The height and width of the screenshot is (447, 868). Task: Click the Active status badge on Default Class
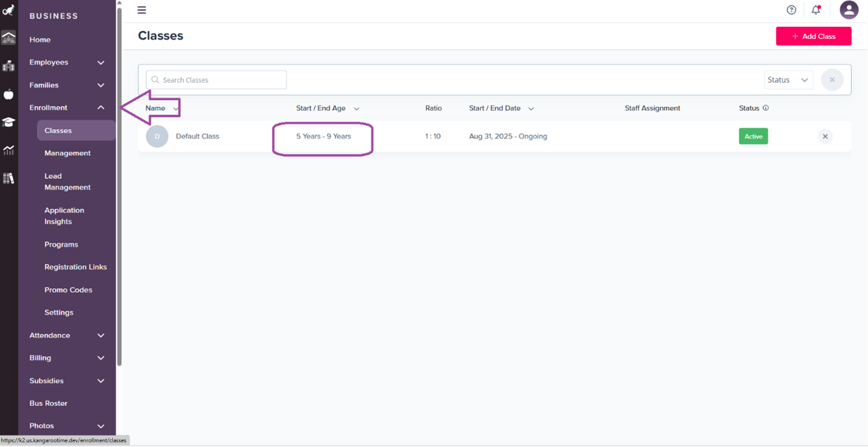pos(753,136)
